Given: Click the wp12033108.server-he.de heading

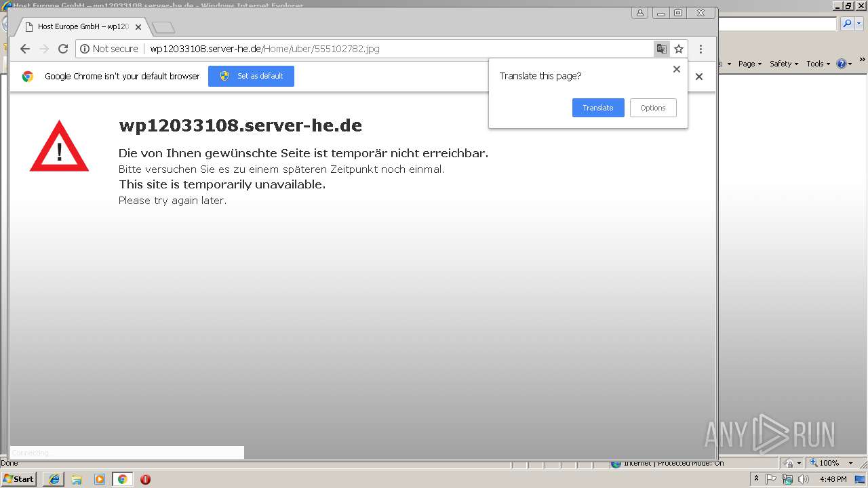Looking at the screenshot, I should 240,125.
